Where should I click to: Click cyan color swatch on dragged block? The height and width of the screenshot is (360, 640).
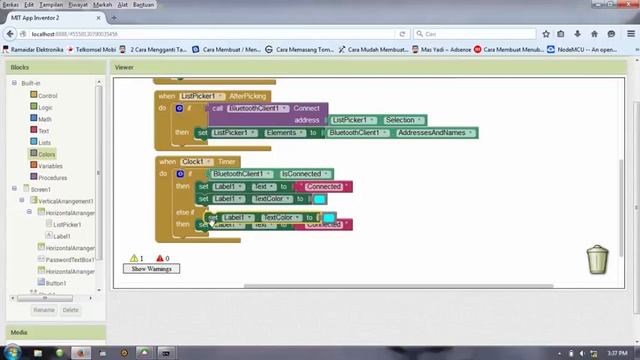point(329,218)
